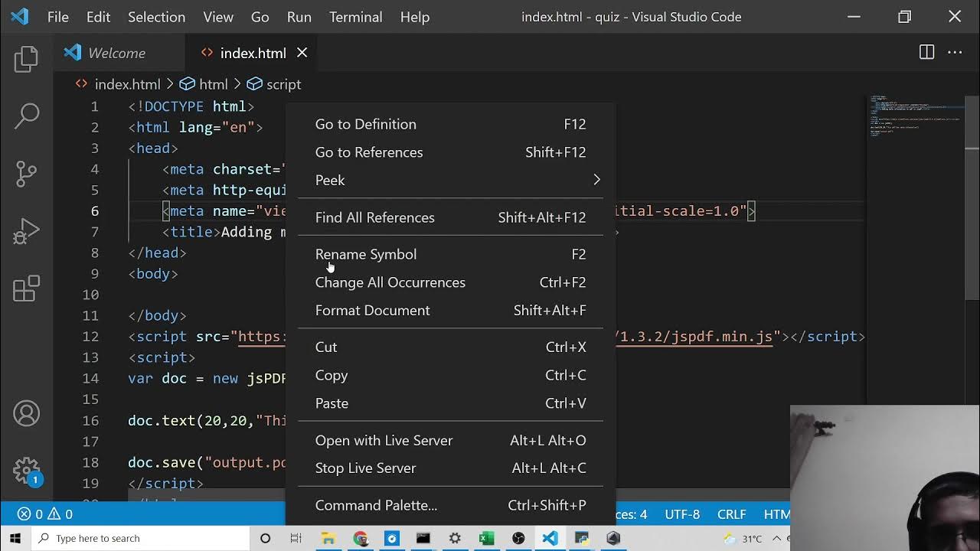Close the index.html tab

click(x=302, y=53)
